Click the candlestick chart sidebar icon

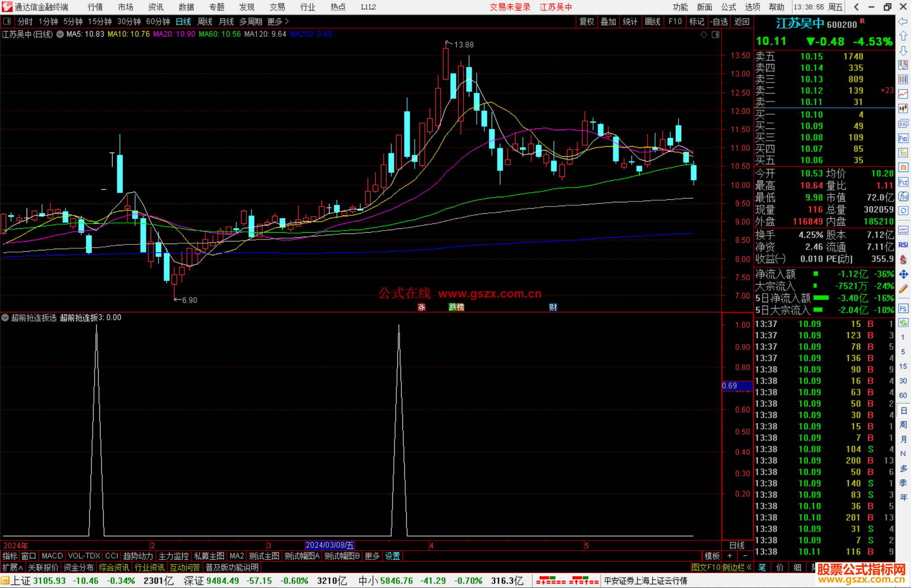pyautogui.click(x=903, y=109)
